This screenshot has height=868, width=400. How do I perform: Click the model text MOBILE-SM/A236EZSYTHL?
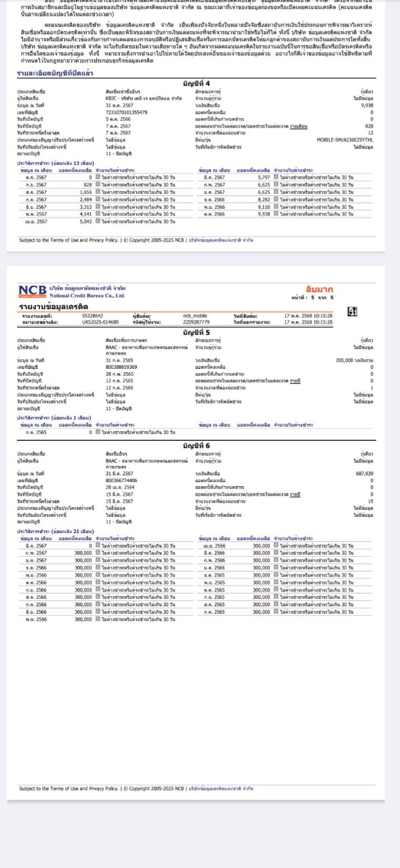coord(345,139)
